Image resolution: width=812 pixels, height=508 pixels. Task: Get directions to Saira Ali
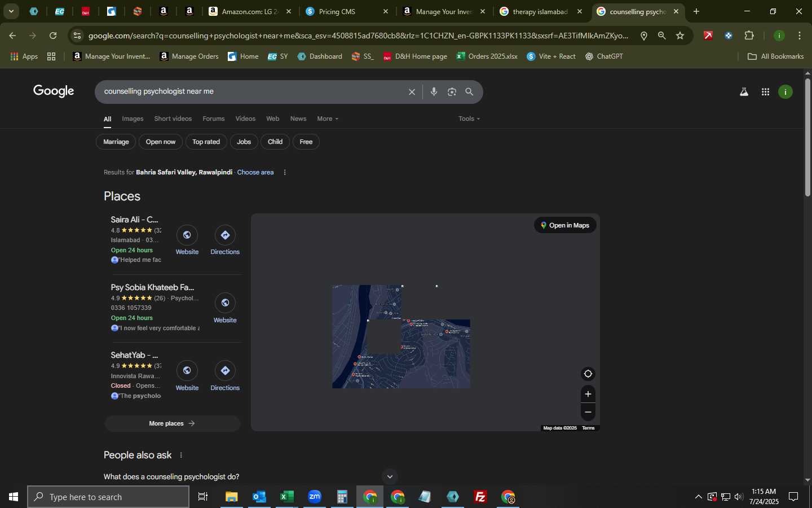click(x=225, y=235)
